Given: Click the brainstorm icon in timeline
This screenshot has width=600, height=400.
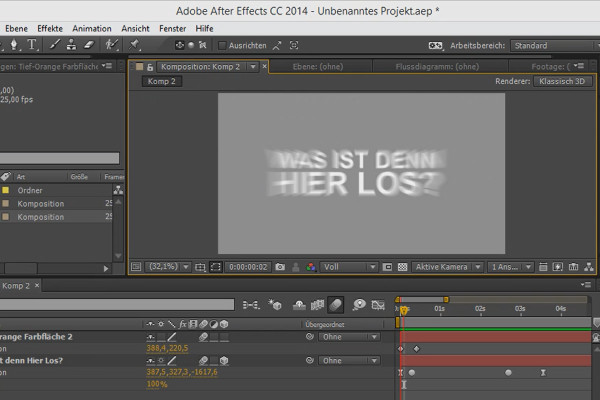Looking at the screenshot, I should click(x=359, y=305).
